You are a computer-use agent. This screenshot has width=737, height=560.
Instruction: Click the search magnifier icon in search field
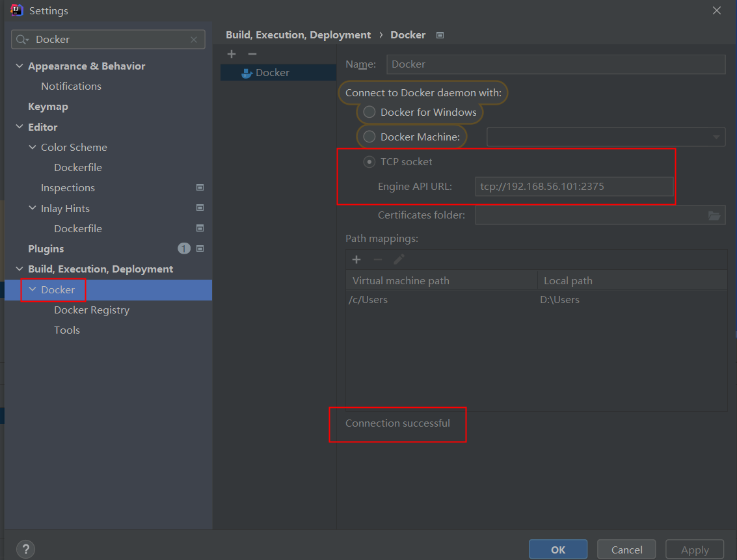point(21,40)
